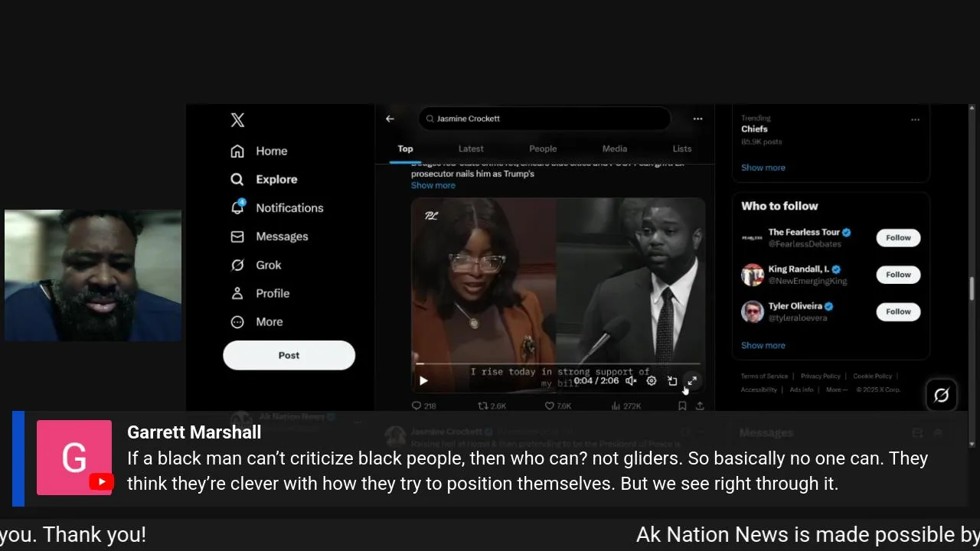Open the Accessibility footer link
980x551 pixels.
(x=759, y=390)
